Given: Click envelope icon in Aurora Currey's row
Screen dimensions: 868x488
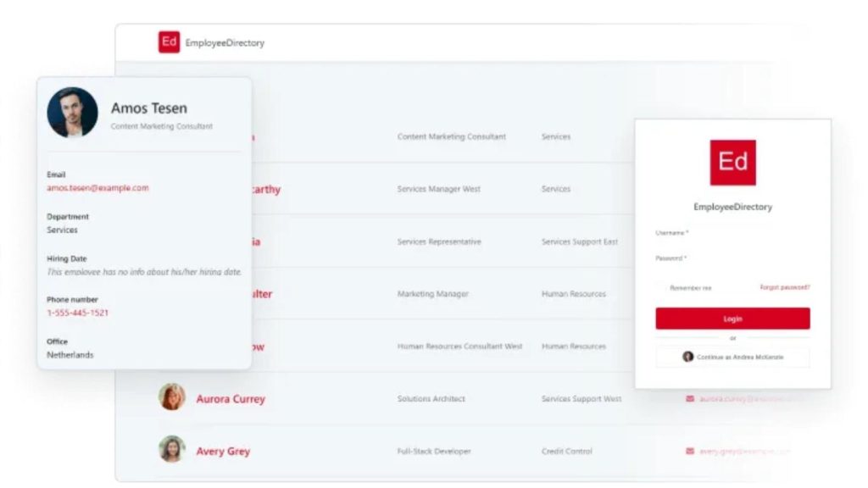Looking at the screenshot, I should [690, 398].
